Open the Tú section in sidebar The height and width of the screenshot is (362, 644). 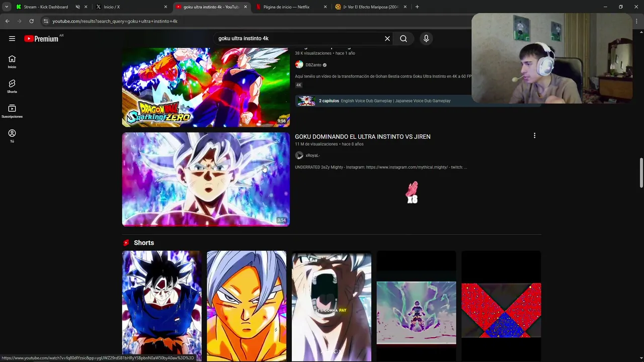click(12, 136)
